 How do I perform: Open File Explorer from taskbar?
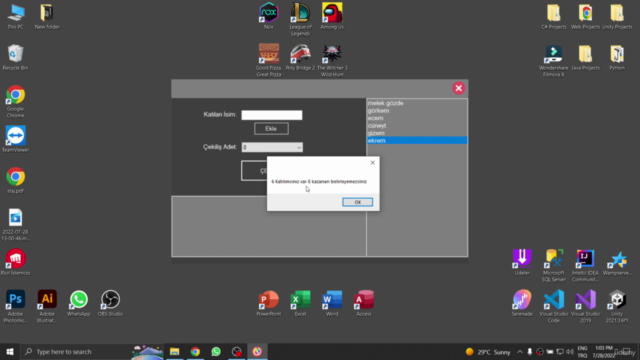tap(174, 351)
